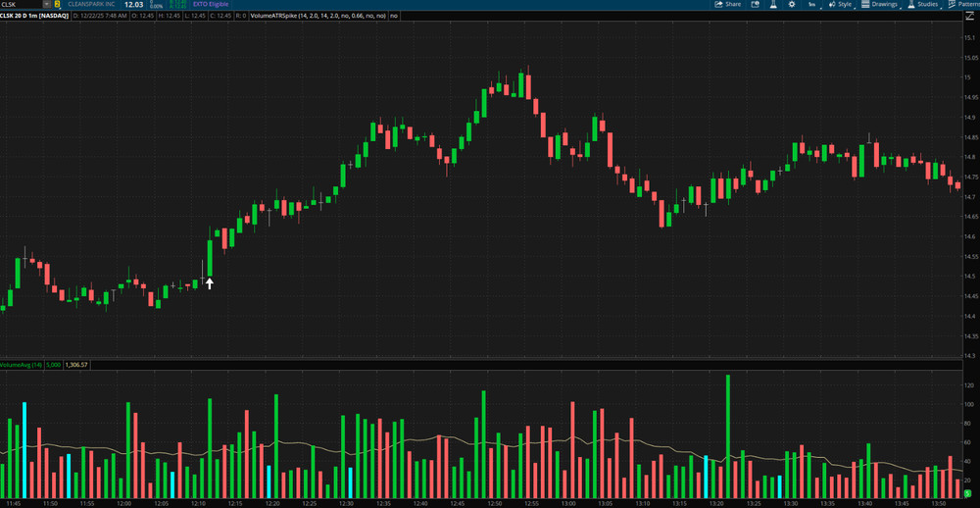Click the flask icon next to the gear
This screenshot has height=508, width=980.
(x=773, y=4)
